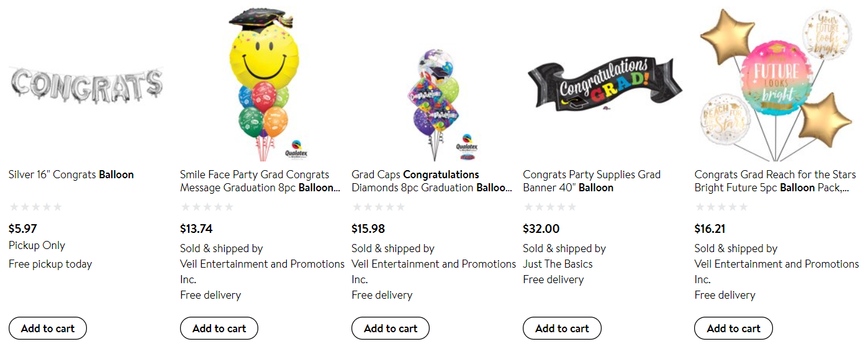This screenshot has height=349, width=868.
Task: Open Smile Face Party Grad Congrats title
Action: 261,181
